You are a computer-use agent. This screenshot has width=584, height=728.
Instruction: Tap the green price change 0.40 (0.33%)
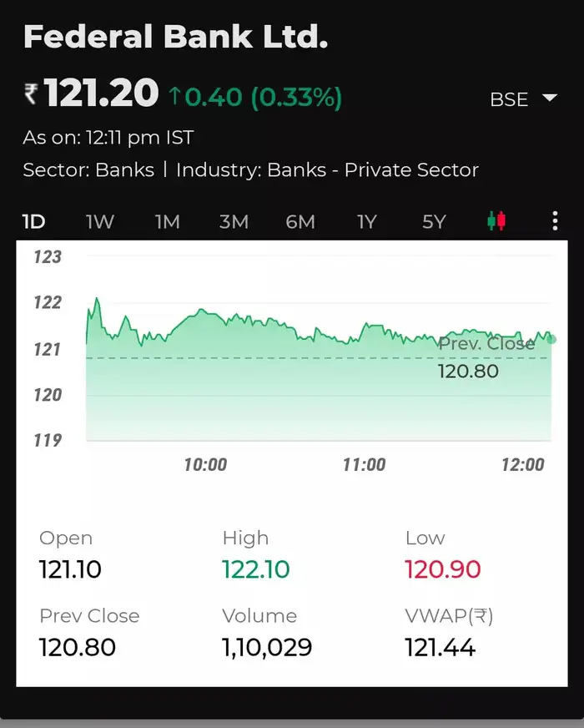click(255, 98)
